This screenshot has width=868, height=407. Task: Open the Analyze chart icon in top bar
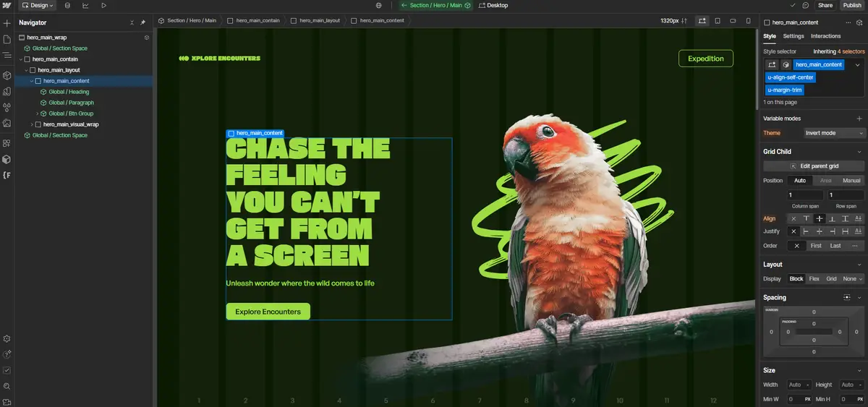[x=86, y=5]
